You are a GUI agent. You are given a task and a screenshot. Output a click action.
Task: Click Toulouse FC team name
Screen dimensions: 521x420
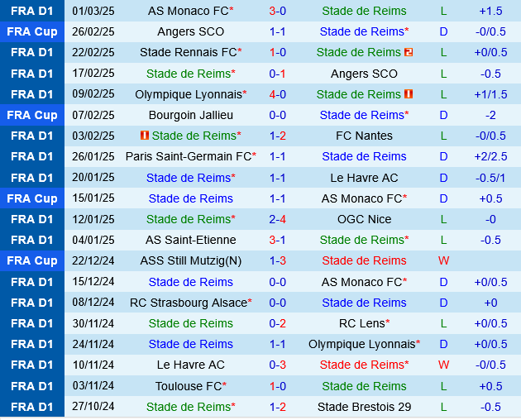coord(189,385)
